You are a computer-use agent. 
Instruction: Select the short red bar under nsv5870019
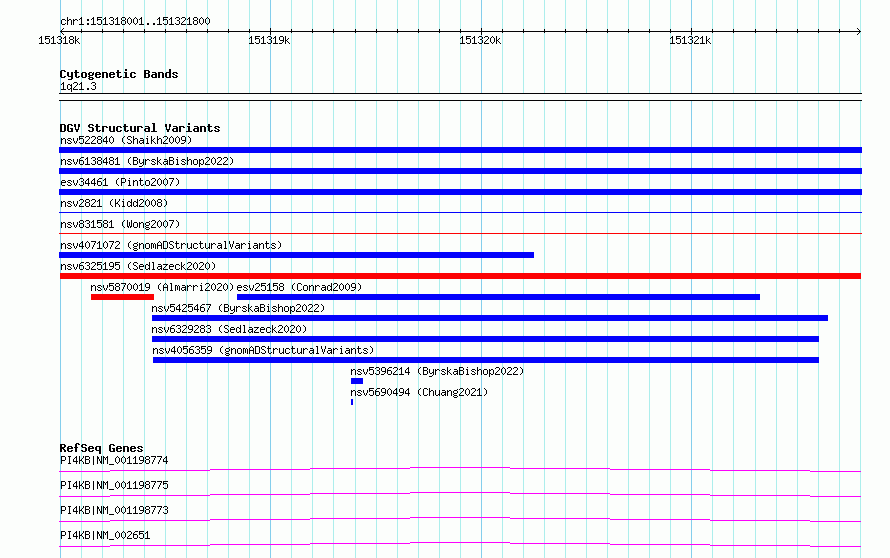click(x=123, y=297)
